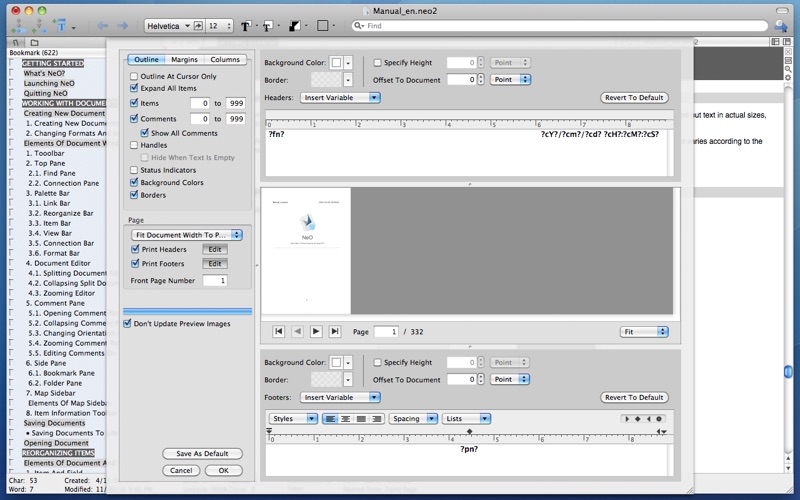Switch to the Margins tab
Image resolution: width=800 pixels, height=500 pixels.
pos(184,60)
